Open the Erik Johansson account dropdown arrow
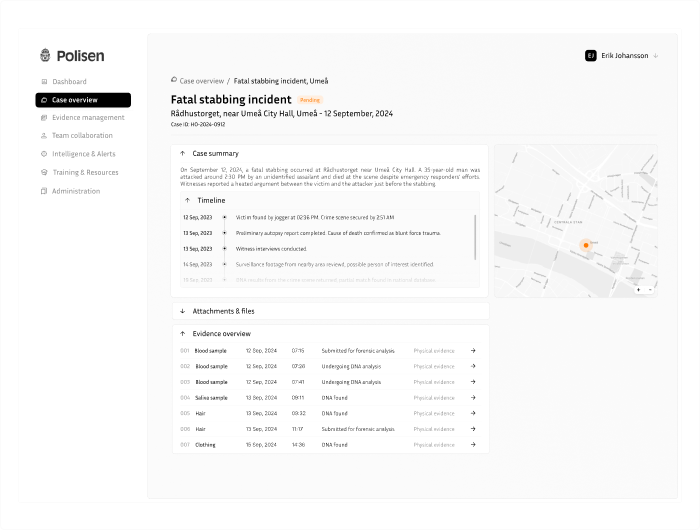Viewport: 700px width, 530px height. (656, 56)
